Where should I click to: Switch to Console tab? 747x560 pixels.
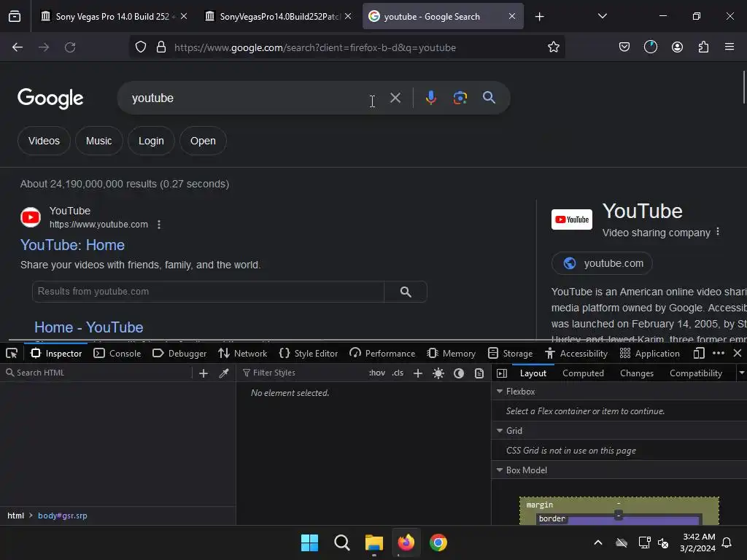point(117,354)
